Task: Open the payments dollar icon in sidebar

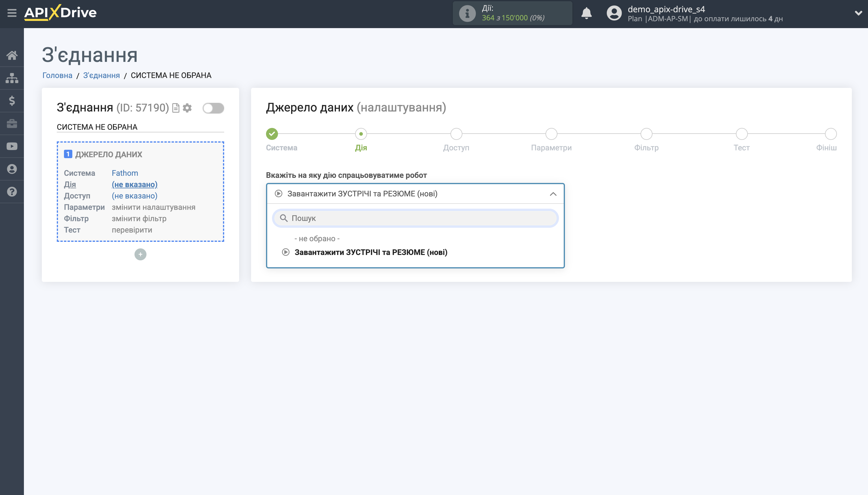Action: tap(12, 101)
